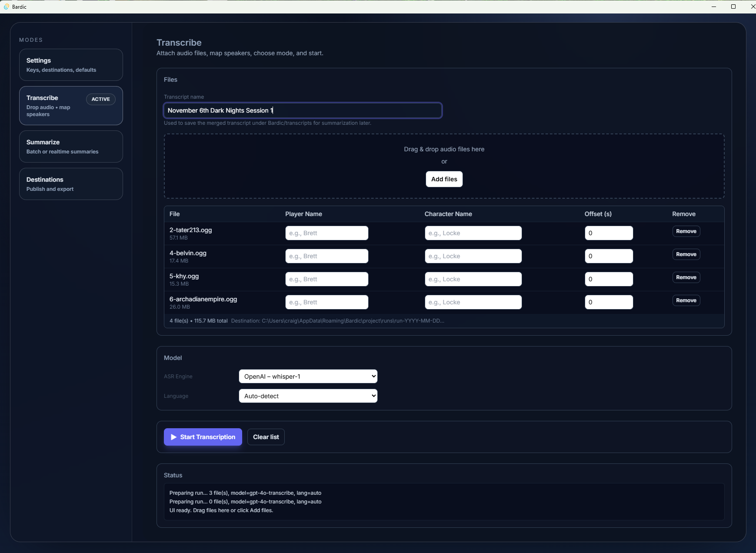The image size is (756, 553).
Task: Click the Offset field for 5-khy.ogg
Action: pos(609,279)
